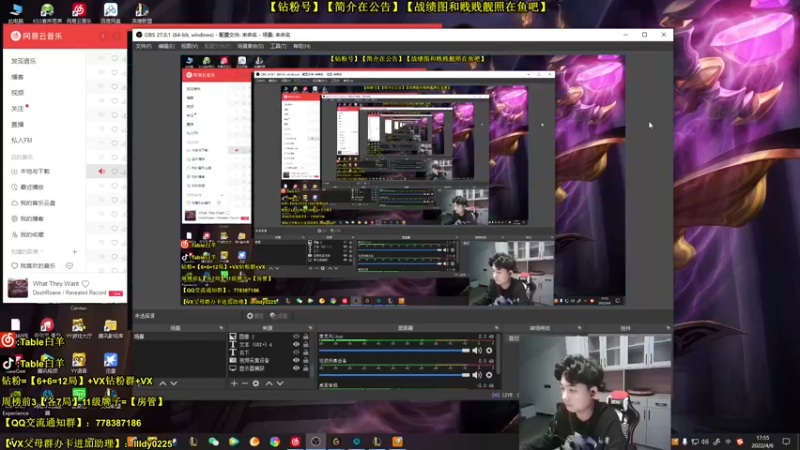Screen dimensions: 800x450
Task: Open NetEase Cloud Music taskbar icon
Action: pyautogui.click(x=295, y=442)
